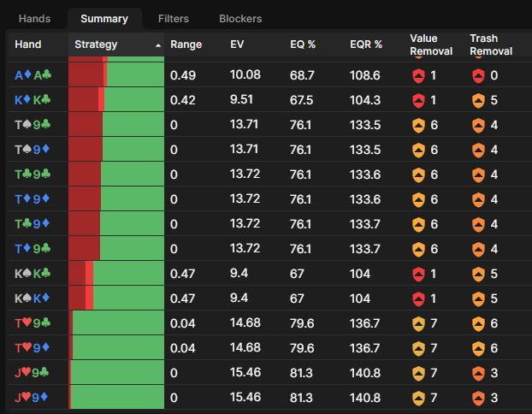532x414 pixels.
Task: Click the Summary tab
Action: coord(104,18)
